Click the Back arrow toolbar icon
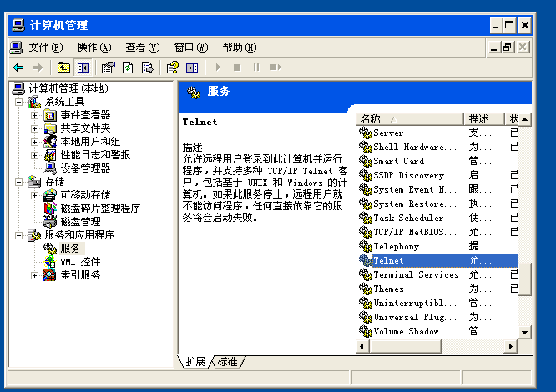The height and width of the screenshot is (392, 556). (18, 68)
